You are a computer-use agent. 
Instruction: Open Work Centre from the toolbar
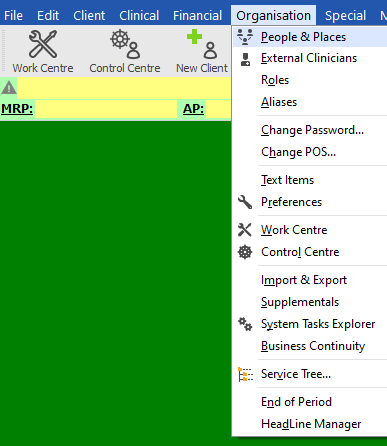tap(43, 51)
